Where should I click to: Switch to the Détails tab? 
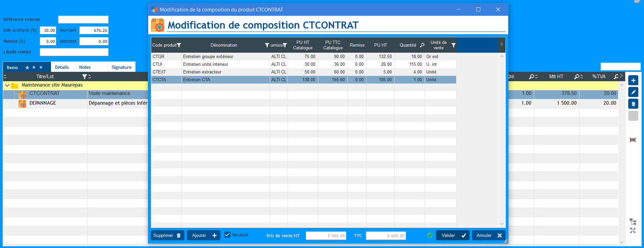pos(62,67)
